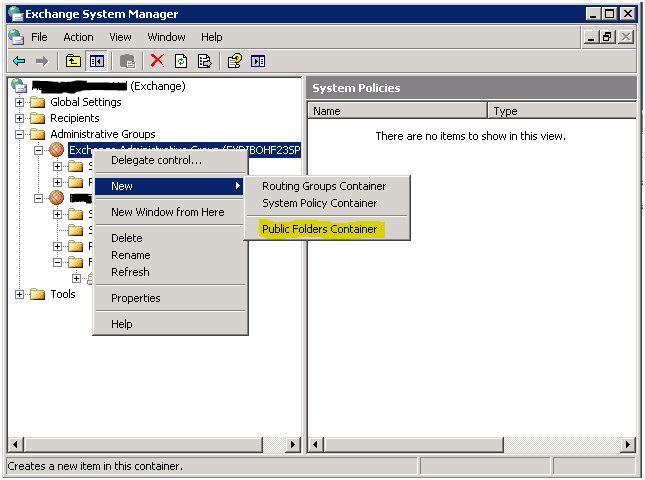Restore the inner MMC child window
Screen dimensions: 645x480
[x=607, y=37]
